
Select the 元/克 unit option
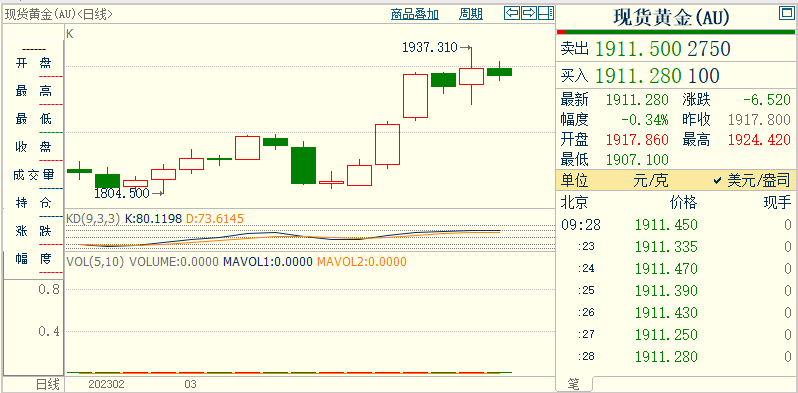pos(650,180)
